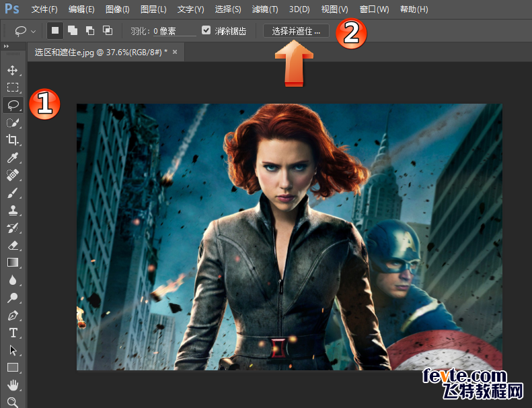
Task: Open the 窗口(W) menu
Action: (374, 9)
